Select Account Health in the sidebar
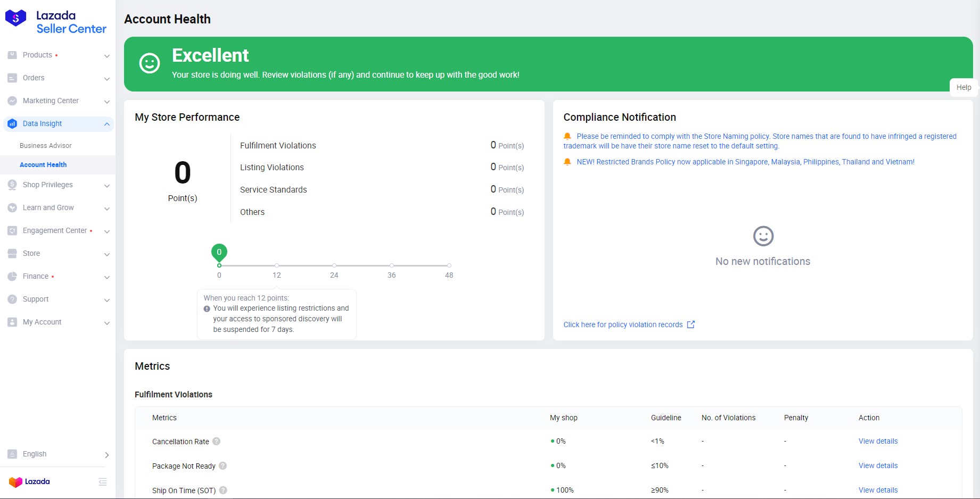The image size is (980, 499). [43, 165]
